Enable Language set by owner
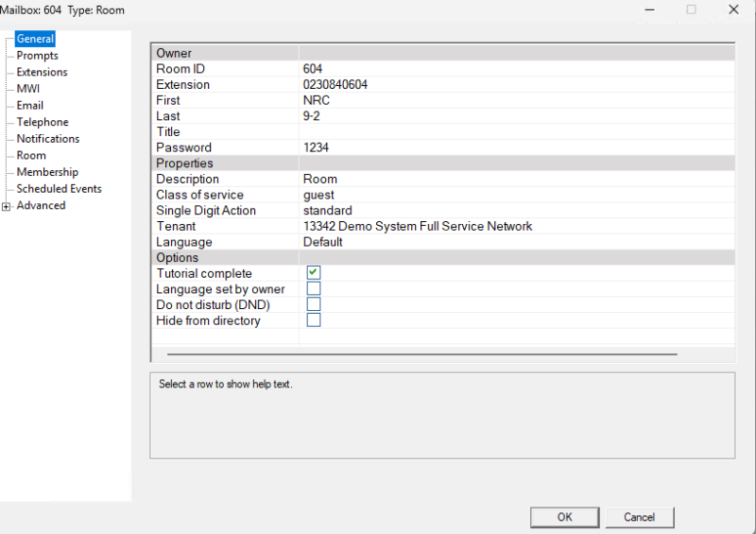 pos(314,288)
